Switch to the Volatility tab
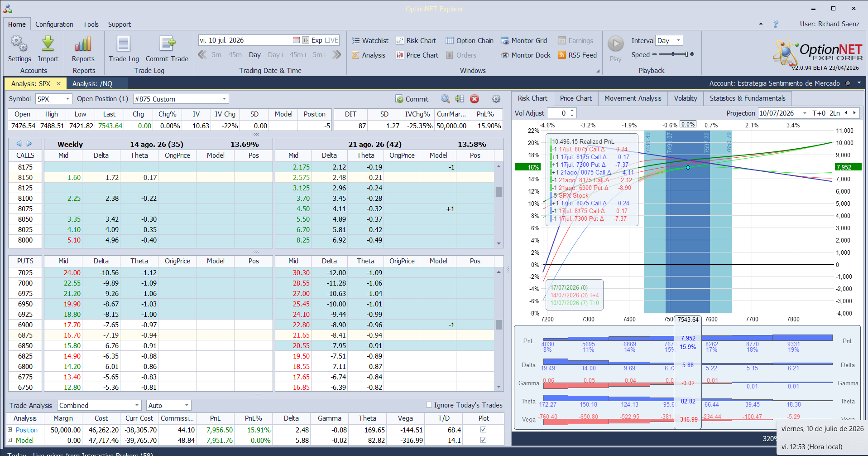Screen dimensions: 868x456 686,98
